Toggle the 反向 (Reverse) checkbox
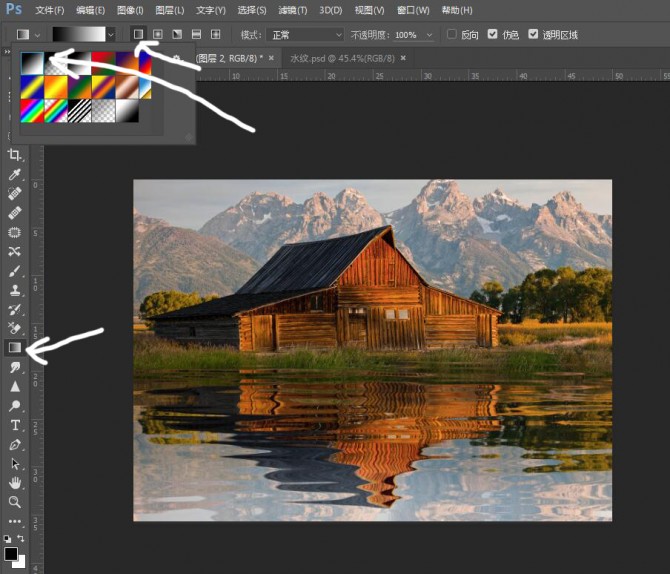Image resolution: width=670 pixels, height=574 pixels. [x=451, y=34]
